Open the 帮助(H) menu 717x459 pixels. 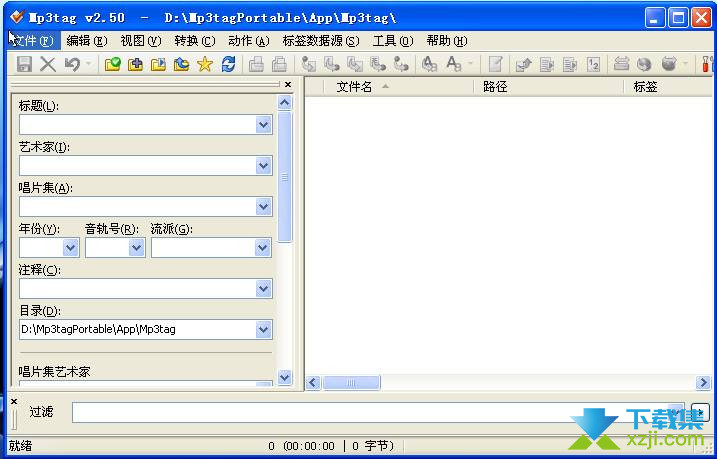(x=447, y=41)
